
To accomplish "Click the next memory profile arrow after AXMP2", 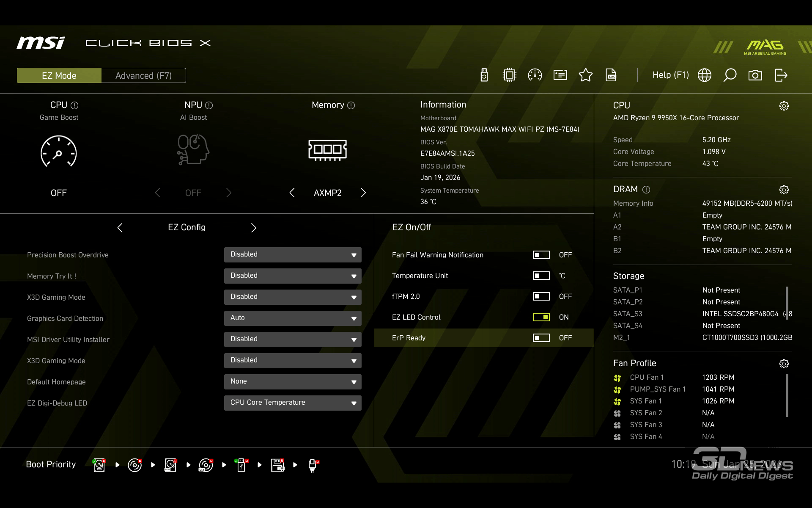I will click(363, 193).
